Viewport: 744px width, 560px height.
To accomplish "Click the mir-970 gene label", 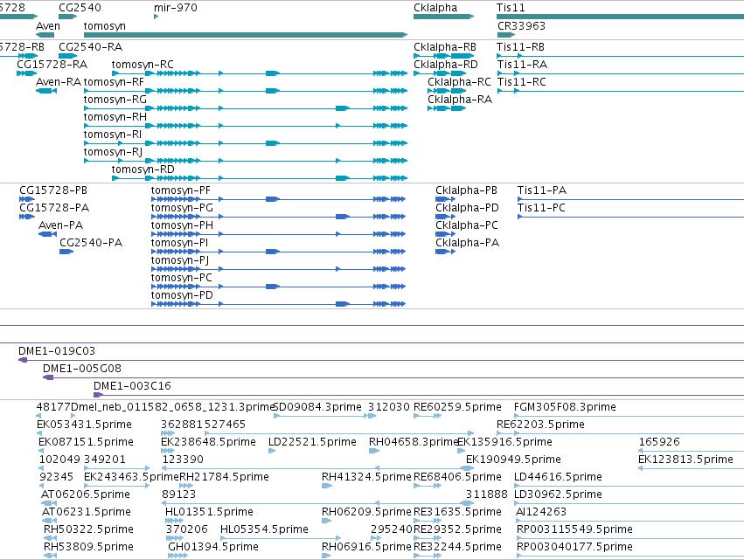I will pyautogui.click(x=176, y=8).
